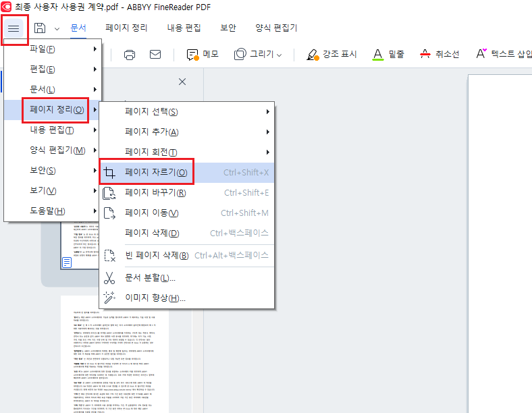Viewport: 532px width, 413px height.
Task: Choose 페이지 자르기(O) crop command
Action: (186, 173)
